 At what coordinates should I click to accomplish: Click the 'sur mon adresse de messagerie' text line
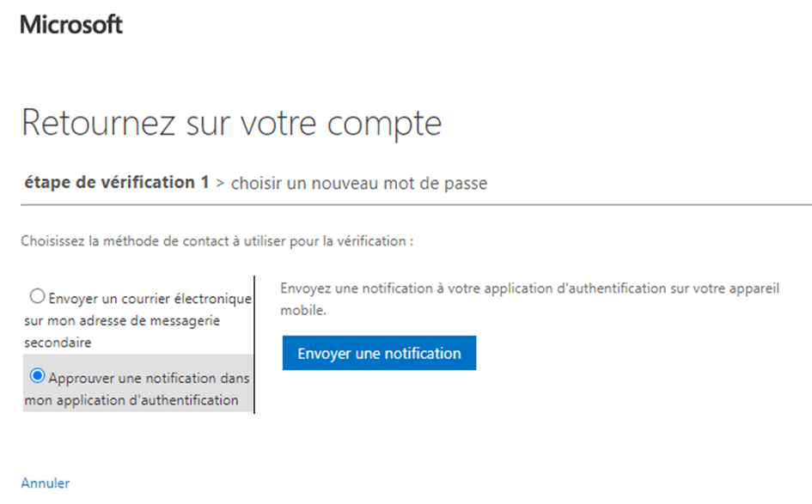pyautogui.click(x=122, y=321)
